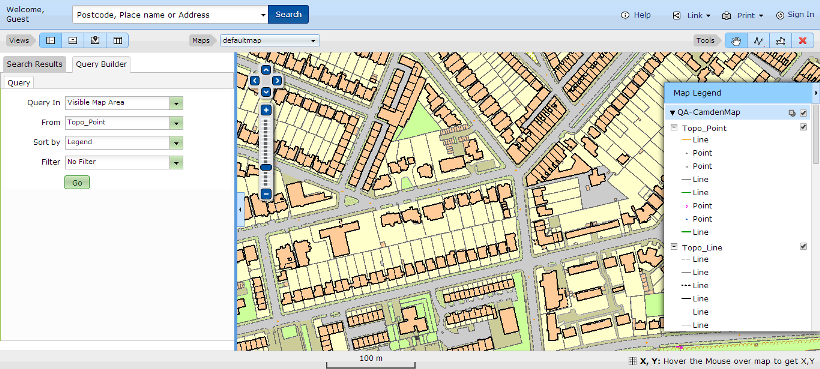
Task: Collapse the QA-CamdenMap legend group
Action: 673,113
